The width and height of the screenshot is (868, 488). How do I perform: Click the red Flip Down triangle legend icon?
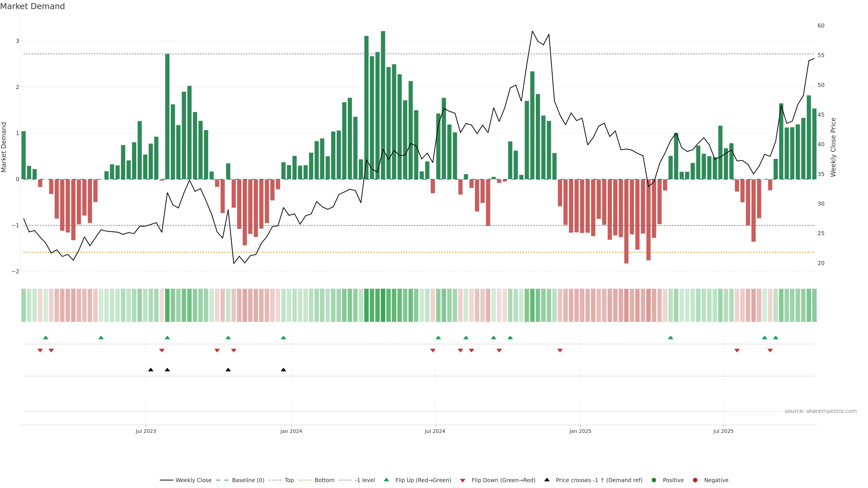point(463,481)
